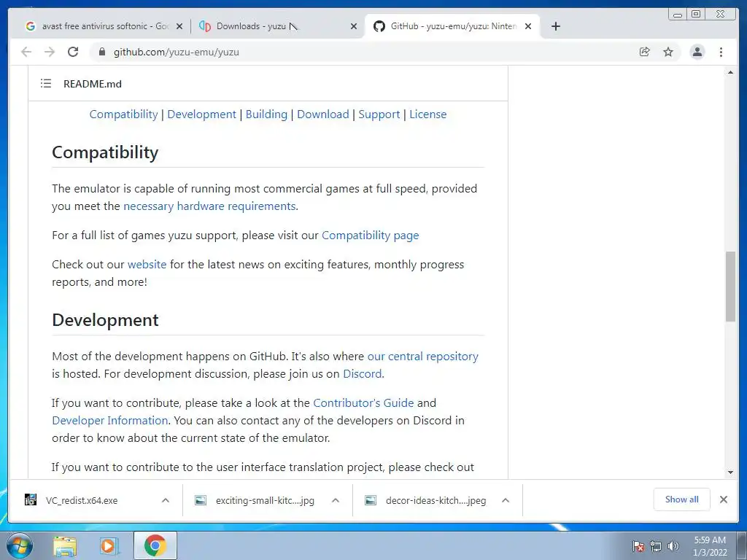Follow the Support link
The image size is (747, 560).
[379, 114]
